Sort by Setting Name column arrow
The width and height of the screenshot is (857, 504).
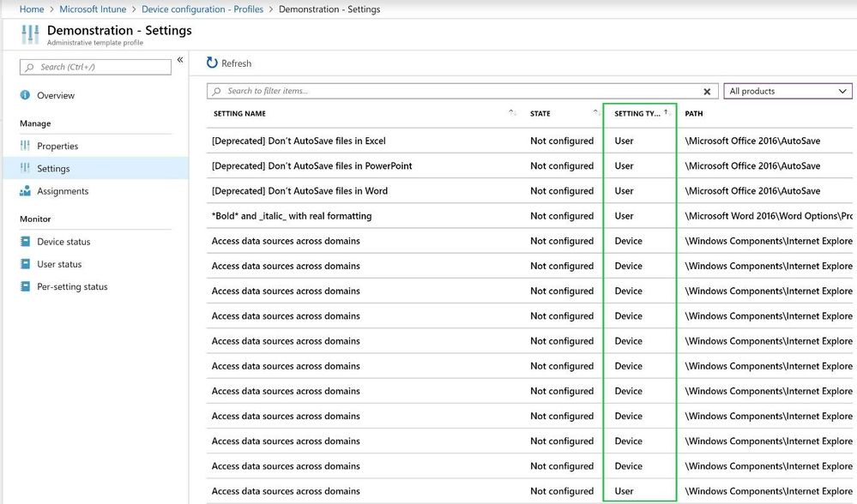coord(511,112)
